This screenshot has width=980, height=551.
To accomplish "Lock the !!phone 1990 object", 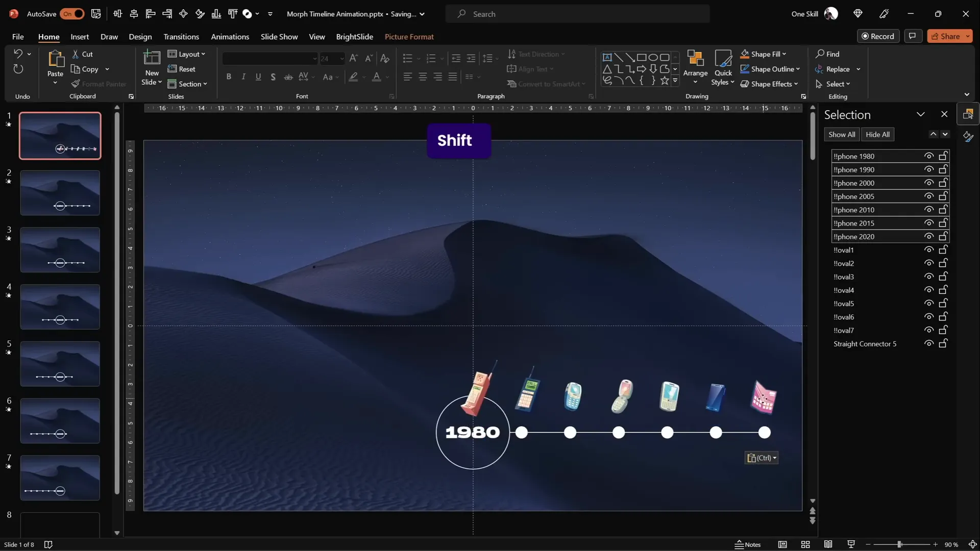I will coord(943,169).
